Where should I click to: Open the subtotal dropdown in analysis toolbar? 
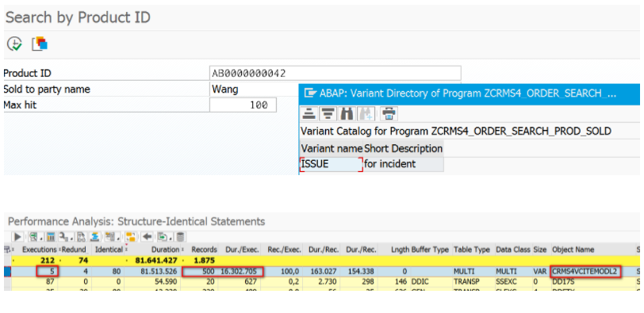[112, 237]
